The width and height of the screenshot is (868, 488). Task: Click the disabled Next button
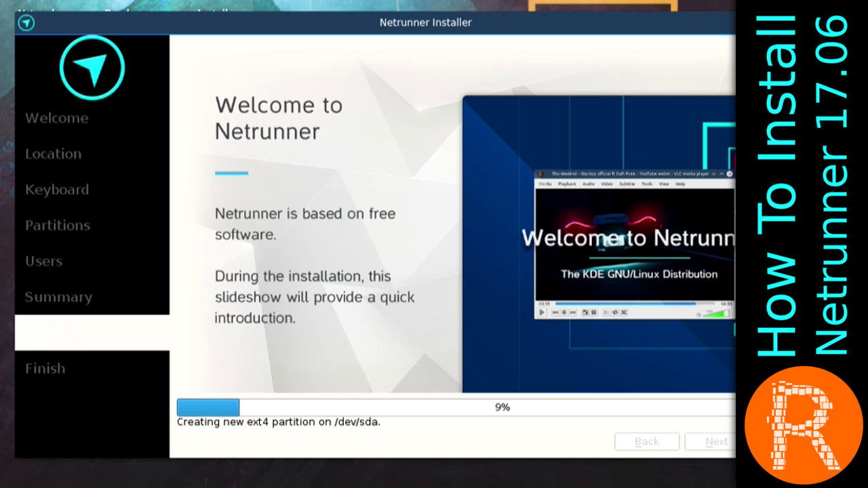pyautogui.click(x=710, y=441)
